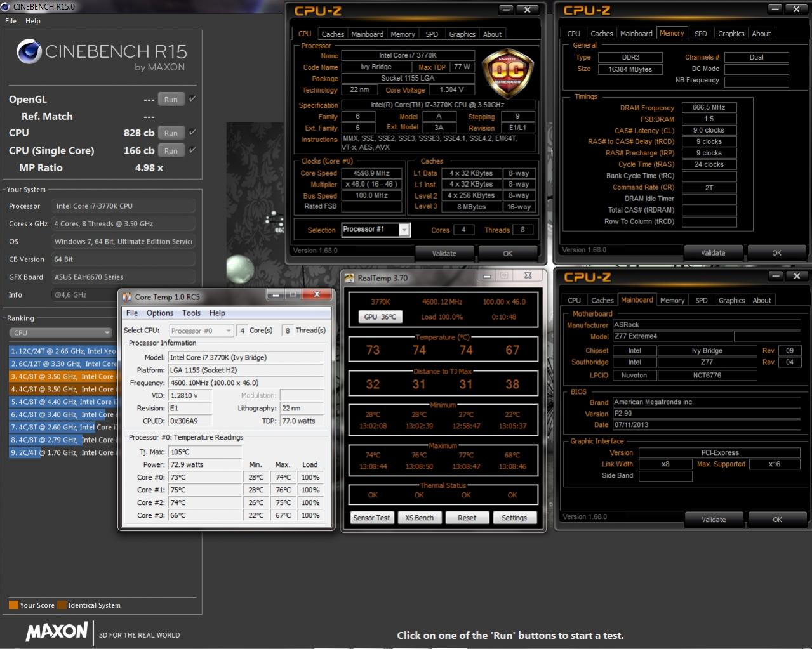Select ranking entry 1. 12C/24T @ 2.66 GHz
The height and width of the screenshot is (649, 812).
tap(63, 351)
